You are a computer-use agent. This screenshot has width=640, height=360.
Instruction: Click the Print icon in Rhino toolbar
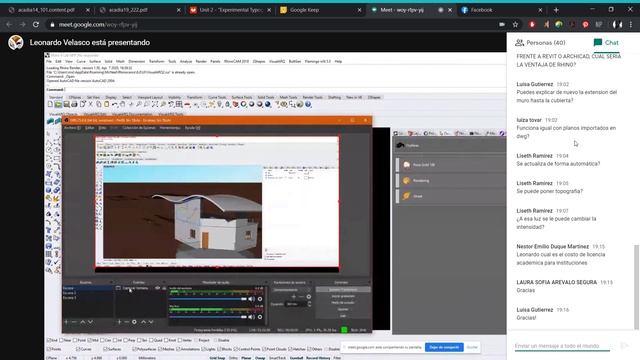point(74,104)
